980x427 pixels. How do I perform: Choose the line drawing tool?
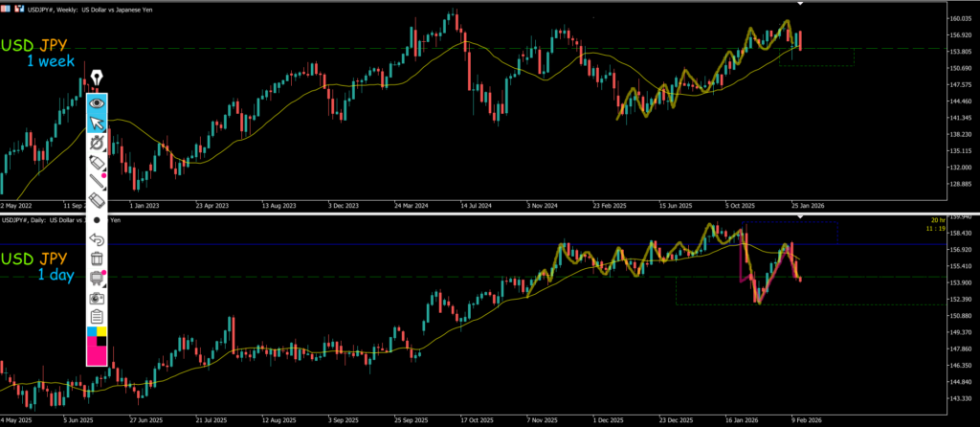(97, 181)
